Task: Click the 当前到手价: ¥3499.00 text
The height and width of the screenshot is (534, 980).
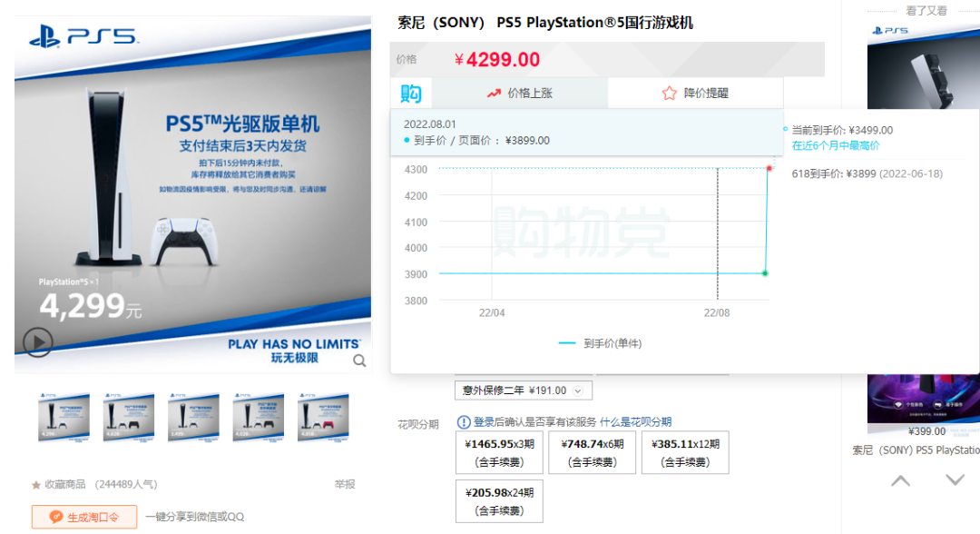Action: tap(842, 130)
